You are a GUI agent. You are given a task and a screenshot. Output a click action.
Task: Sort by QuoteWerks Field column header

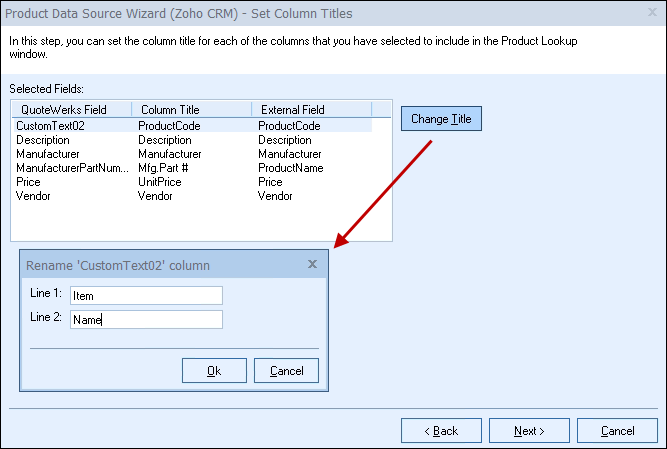pyautogui.click(x=70, y=109)
